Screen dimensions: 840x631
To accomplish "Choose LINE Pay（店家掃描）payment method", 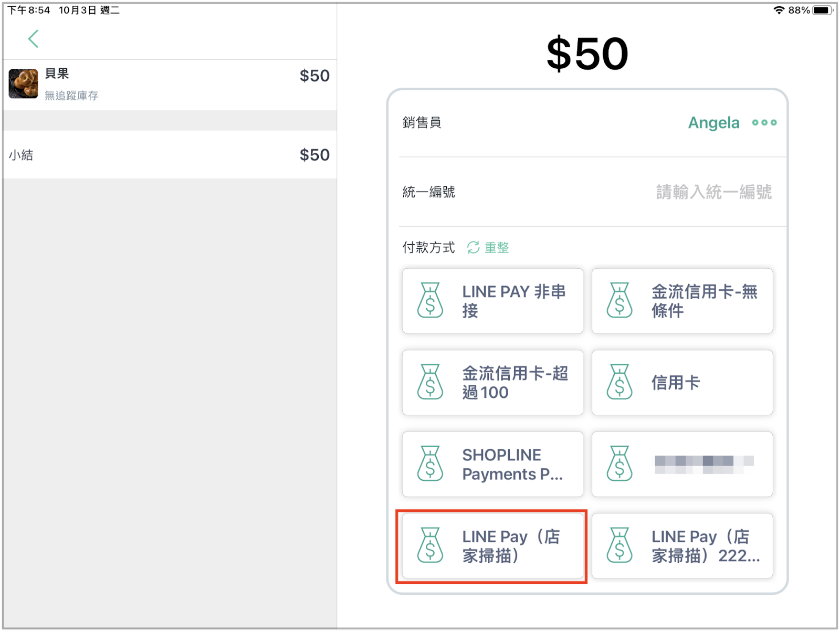I will point(492,546).
